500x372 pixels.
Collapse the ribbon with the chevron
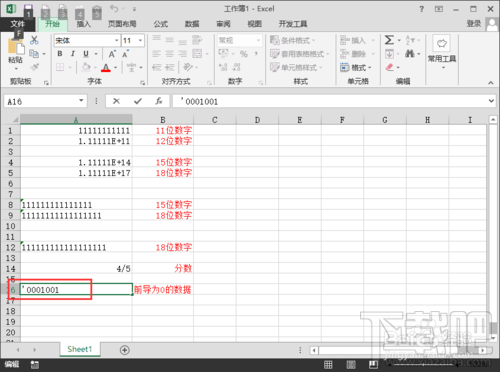(x=491, y=82)
